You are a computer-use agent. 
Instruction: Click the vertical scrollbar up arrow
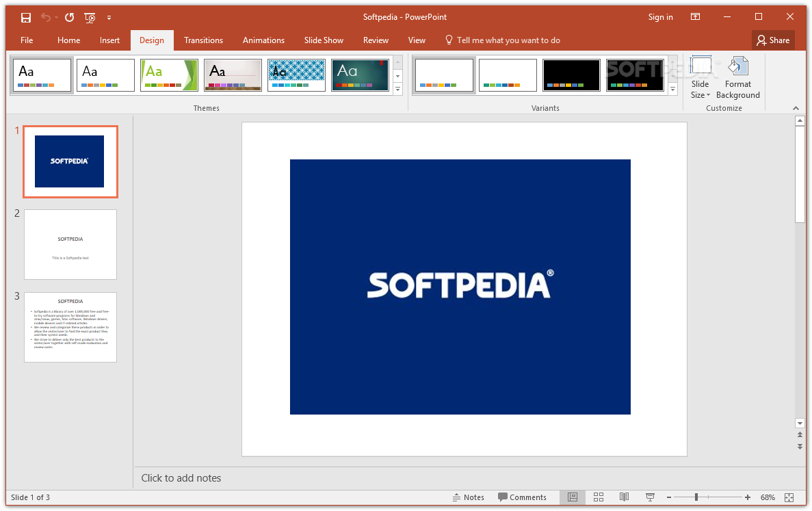tap(800, 120)
